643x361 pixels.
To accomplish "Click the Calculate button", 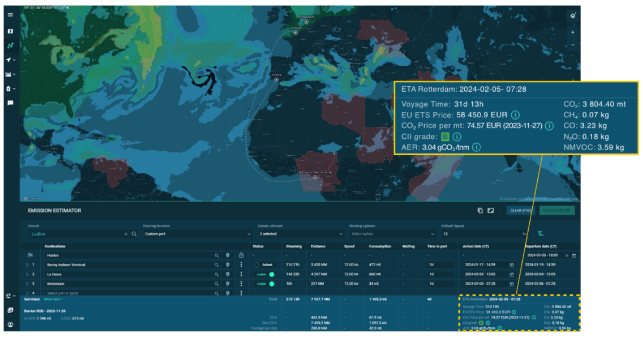I will click(556, 210).
